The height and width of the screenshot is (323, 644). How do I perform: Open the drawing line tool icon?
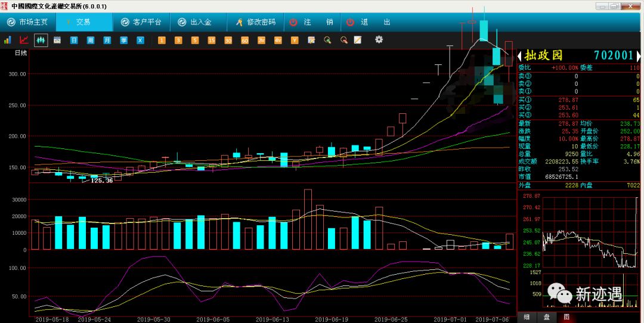click(x=358, y=40)
